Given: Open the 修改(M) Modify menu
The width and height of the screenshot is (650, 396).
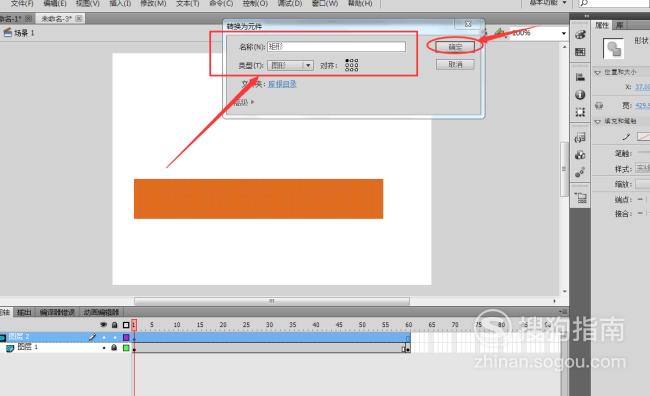Looking at the screenshot, I should point(153,3).
